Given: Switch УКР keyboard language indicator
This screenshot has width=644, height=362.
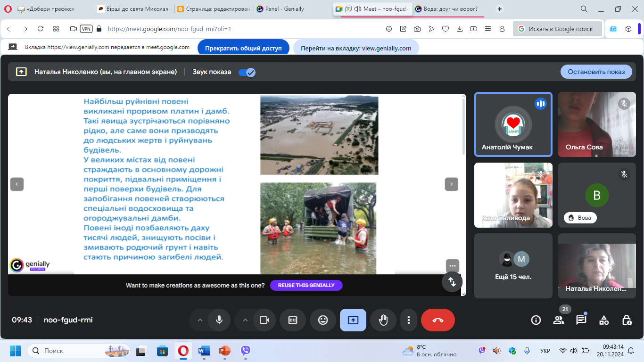Looking at the screenshot, I should 545,351.
